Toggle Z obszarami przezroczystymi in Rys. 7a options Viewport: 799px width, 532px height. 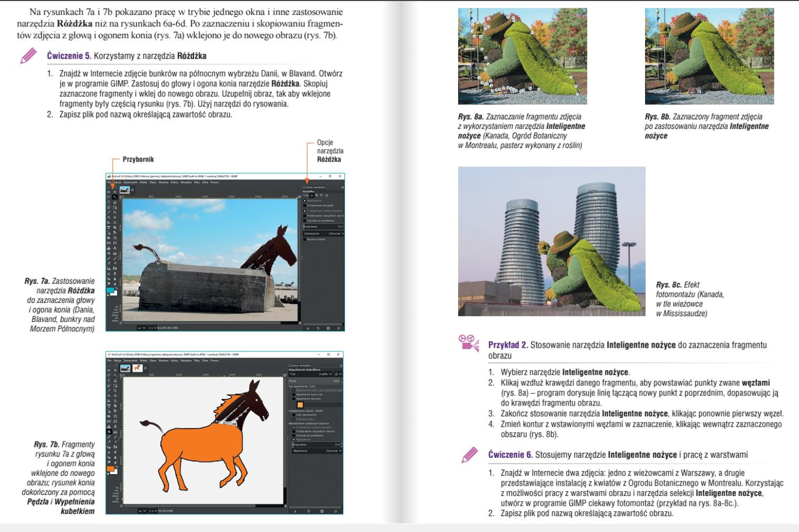click(x=305, y=211)
